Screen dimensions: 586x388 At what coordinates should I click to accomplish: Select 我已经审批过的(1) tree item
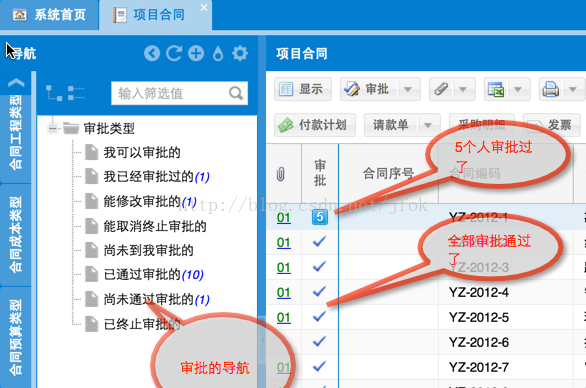[x=147, y=176]
